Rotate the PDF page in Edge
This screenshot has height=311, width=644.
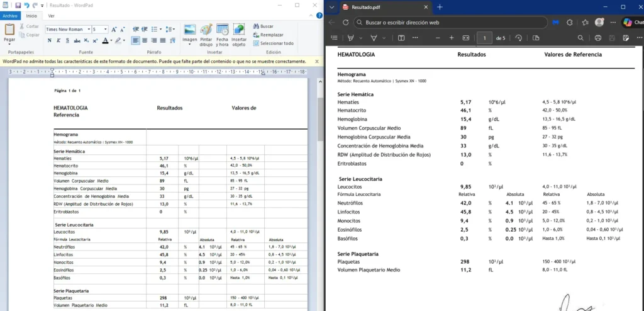(518, 38)
